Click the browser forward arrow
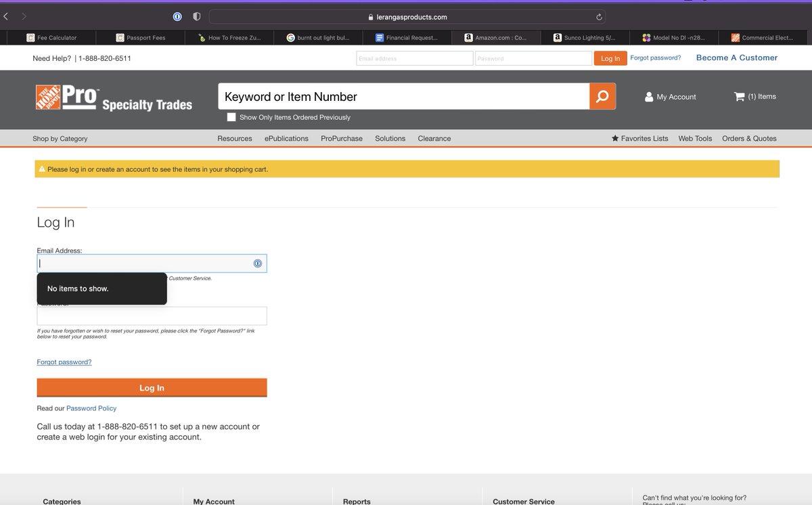The image size is (812, 505). [24, 16]
